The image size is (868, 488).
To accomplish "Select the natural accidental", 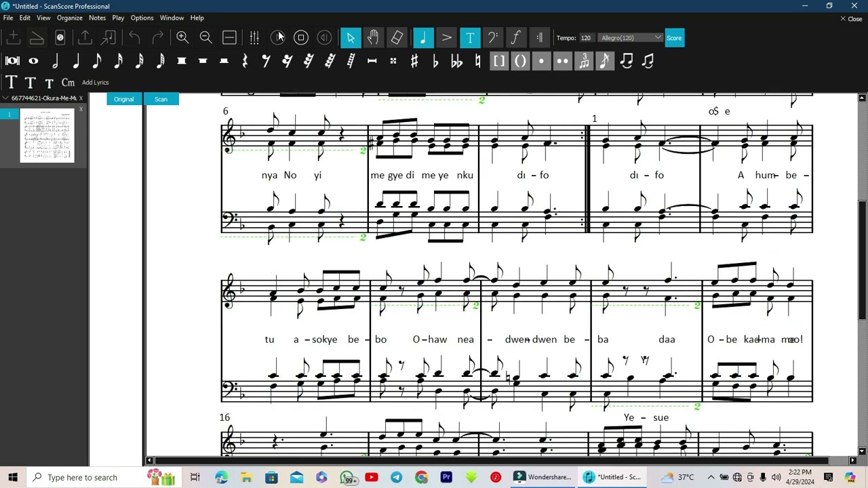I will click(x=478, y=61).
